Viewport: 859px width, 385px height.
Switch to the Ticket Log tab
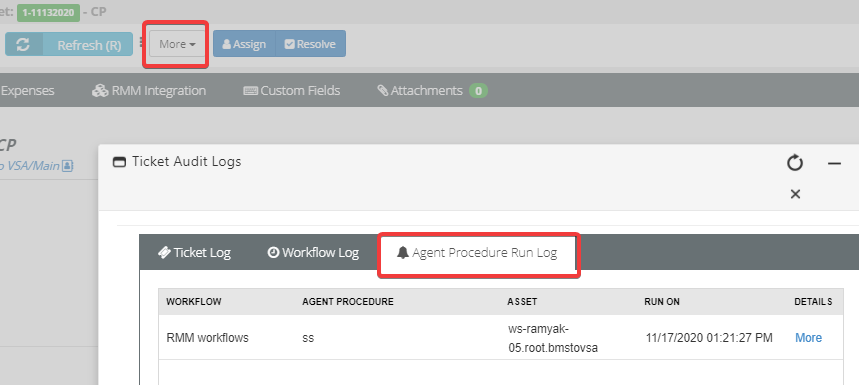(x=194, y=252)
